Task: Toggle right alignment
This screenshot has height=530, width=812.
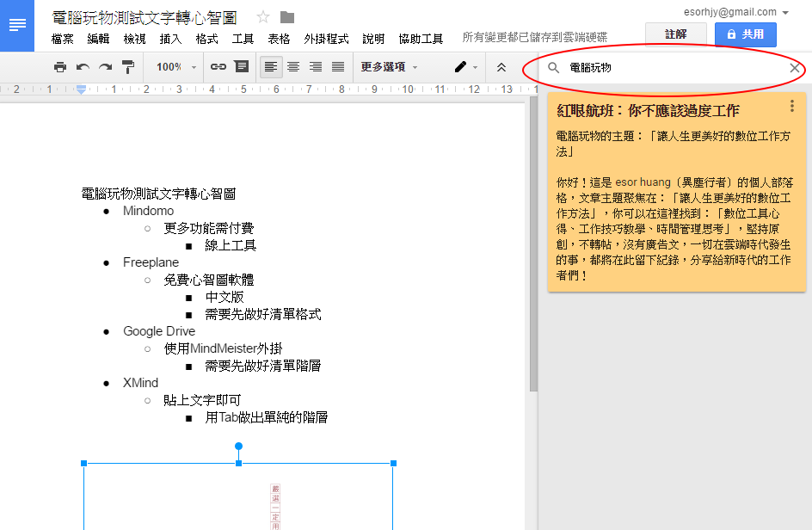Action: click(316, 67)
